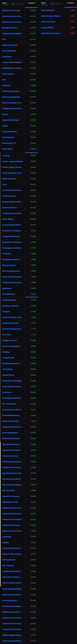Open the Gene Editing industry

(7, 149)
